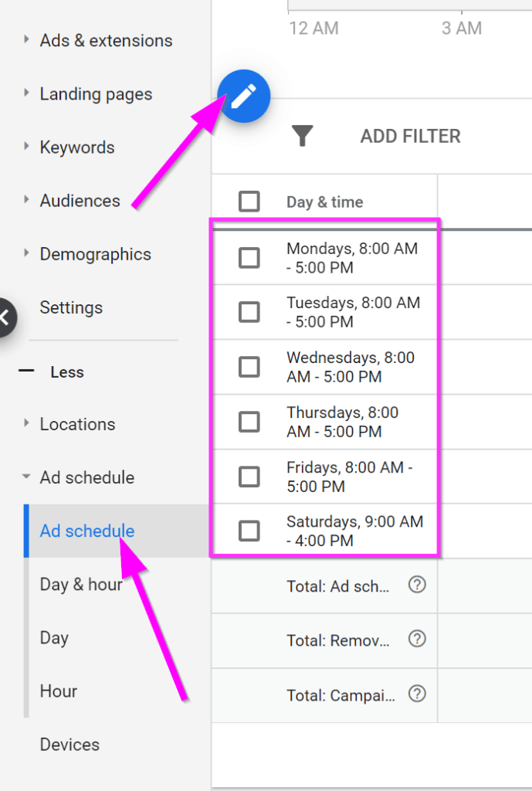Click the filter funnel icon
Viewport: 532px width, 791px height.
tap(303, 136)
